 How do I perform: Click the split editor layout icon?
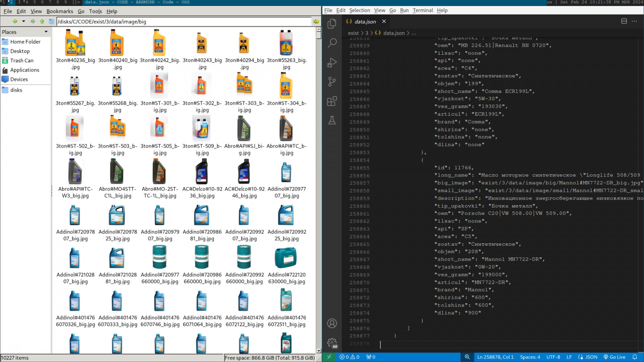coord(624,21)
